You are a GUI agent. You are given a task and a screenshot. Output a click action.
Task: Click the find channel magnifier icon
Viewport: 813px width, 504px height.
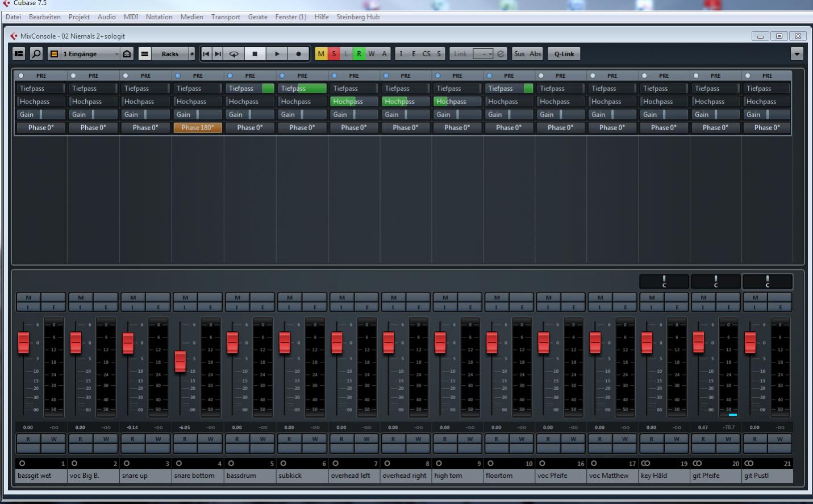click(x=36, y=54)
